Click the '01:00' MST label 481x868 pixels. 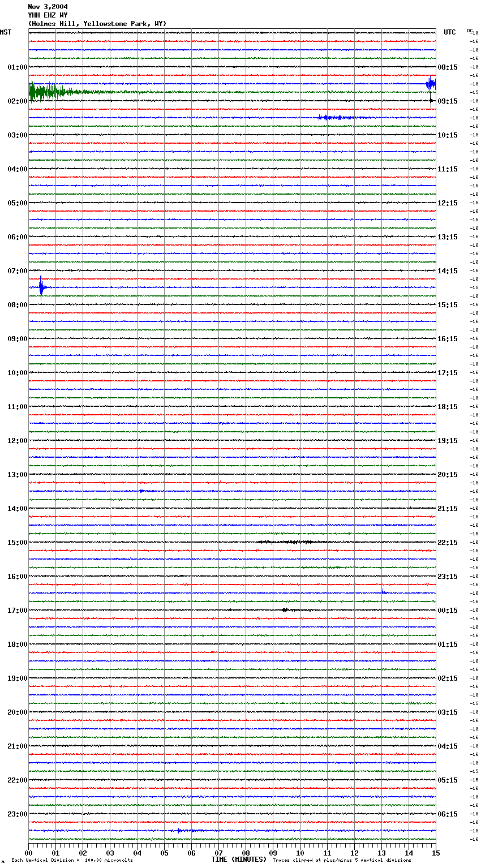pos(18,67)
